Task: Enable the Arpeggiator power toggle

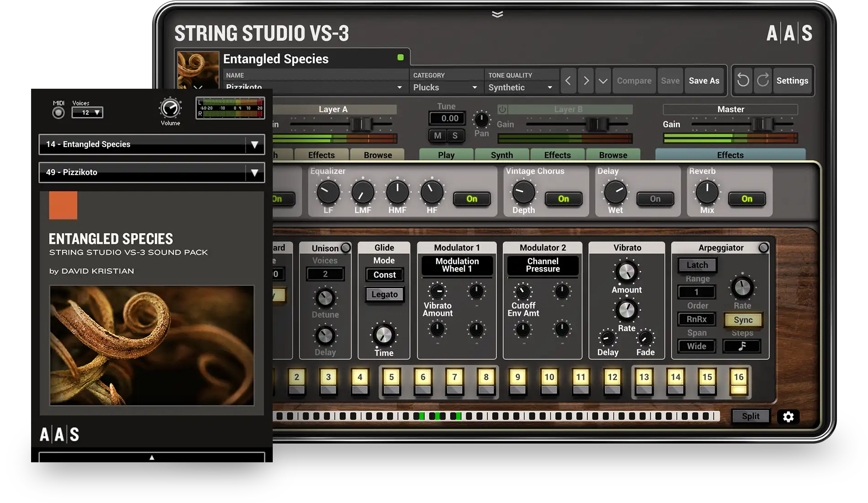Action: click(x=763, y=248)
